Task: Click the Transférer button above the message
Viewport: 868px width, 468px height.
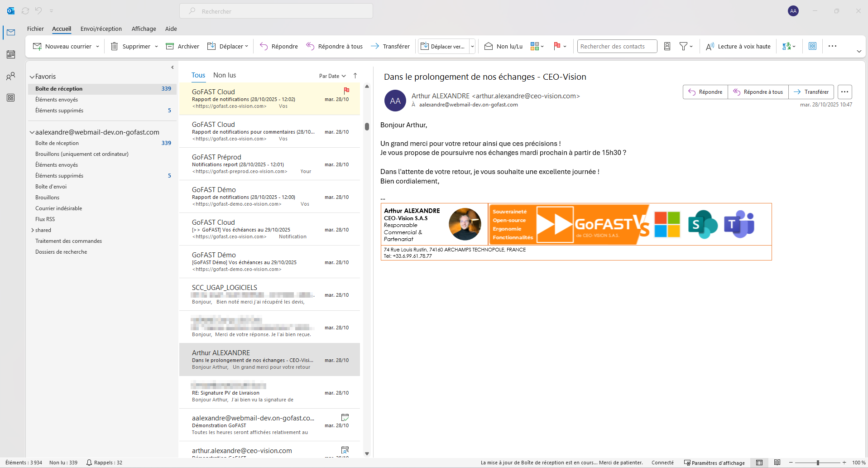Action: (x=811, y=92)
